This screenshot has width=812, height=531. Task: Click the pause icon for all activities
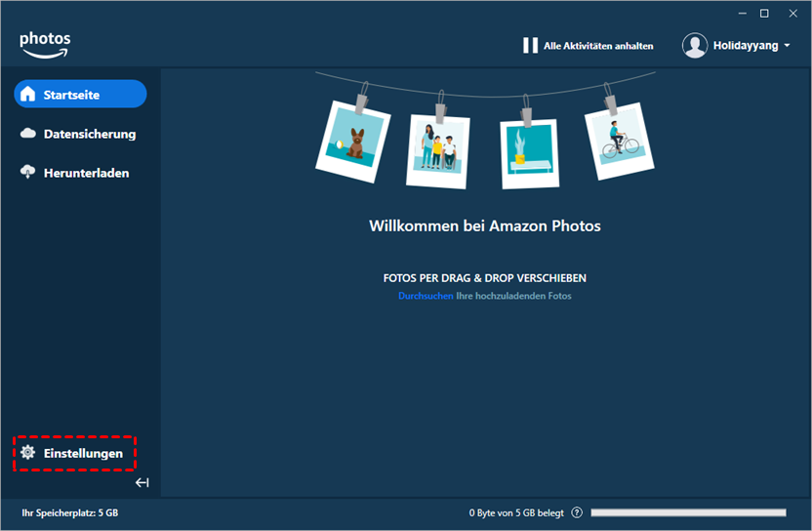click(x=530, y=46)
